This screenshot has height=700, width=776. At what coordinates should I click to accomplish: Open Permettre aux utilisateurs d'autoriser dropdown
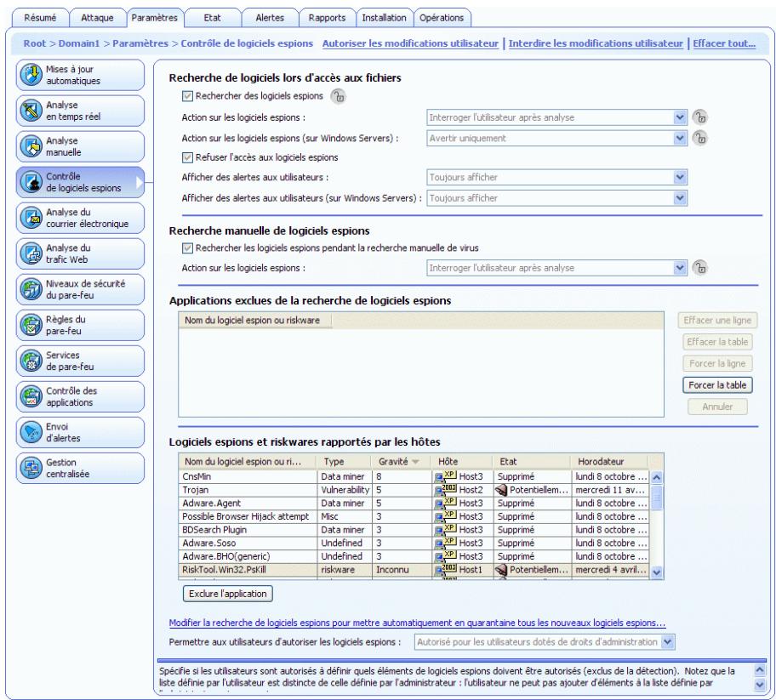coord(545,642)
